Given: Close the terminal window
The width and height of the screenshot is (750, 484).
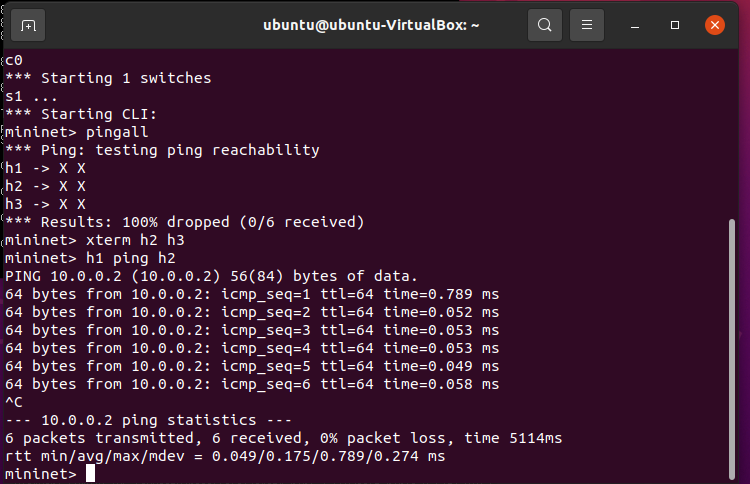Looking at the screenshot, I should [714, 25].
